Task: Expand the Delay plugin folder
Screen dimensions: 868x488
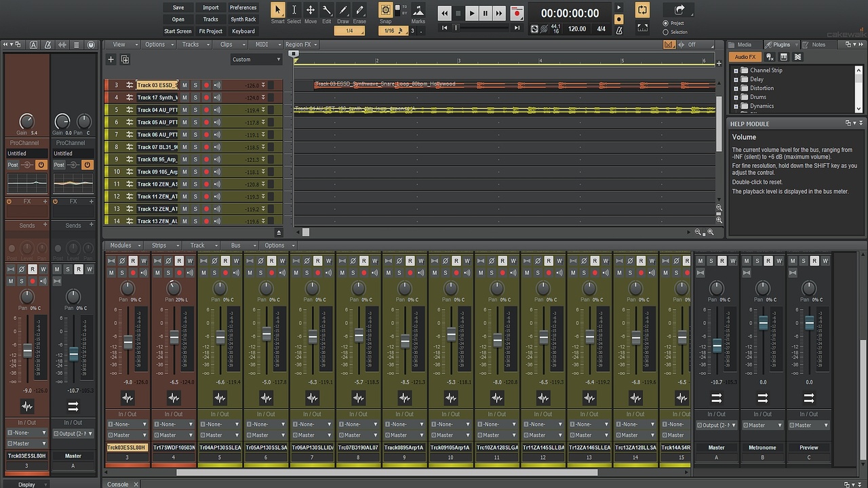Action: (x=736, y=79)
